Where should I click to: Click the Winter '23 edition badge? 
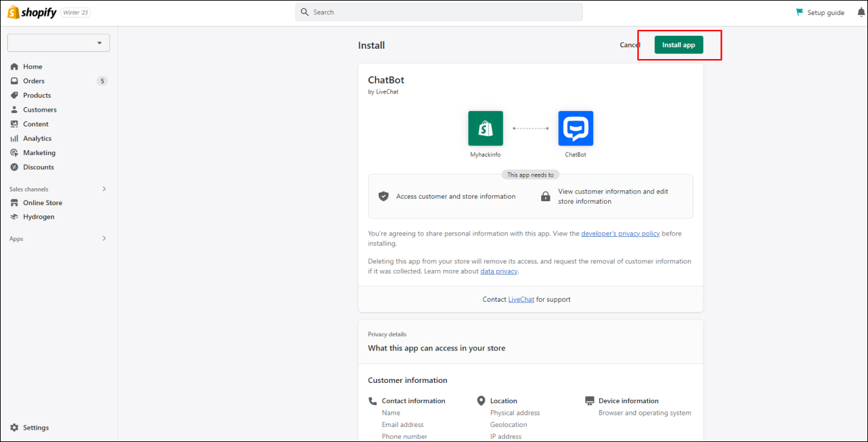coord(77,12)
